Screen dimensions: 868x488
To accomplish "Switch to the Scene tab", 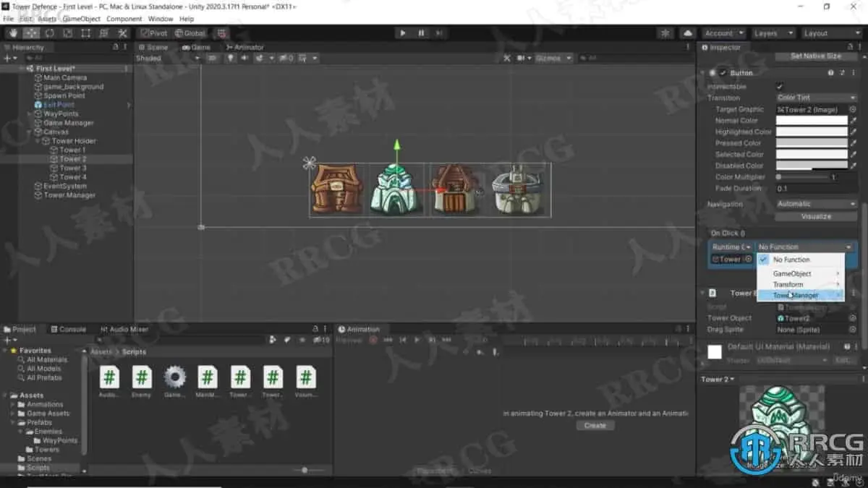I will click(153, 47).
